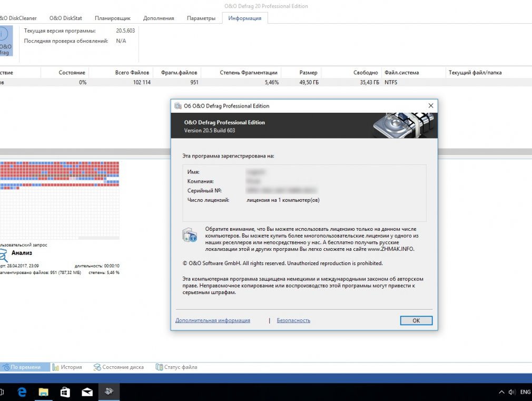The height and width of the screenshot is (401, 532).
Task: Confirm the dialog with OK button
Action: tap(416, 320)
